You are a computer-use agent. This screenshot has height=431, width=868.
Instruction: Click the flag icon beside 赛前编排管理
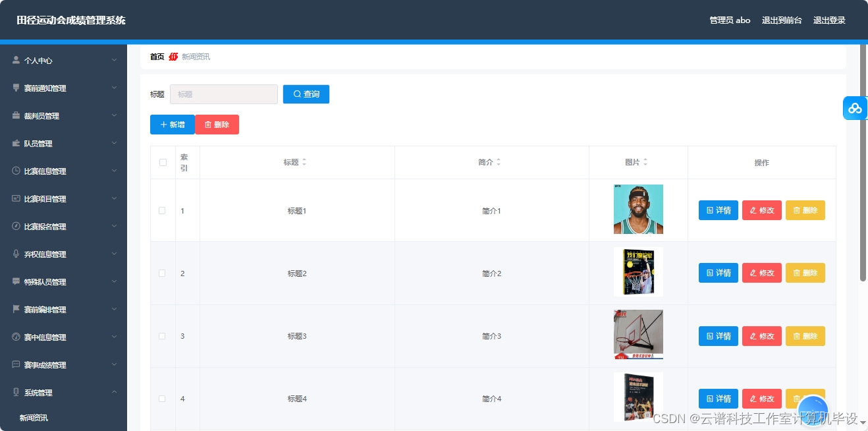pos(14,309)
